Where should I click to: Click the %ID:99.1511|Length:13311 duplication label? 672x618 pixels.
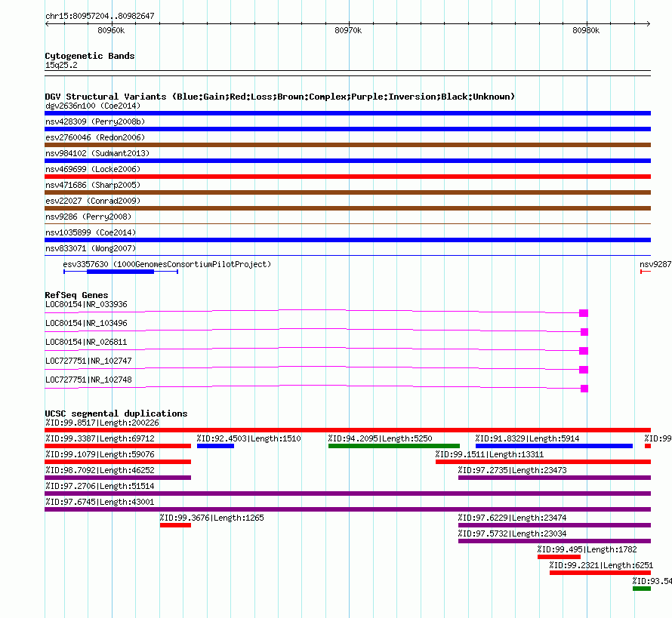[x=489, y=454]
